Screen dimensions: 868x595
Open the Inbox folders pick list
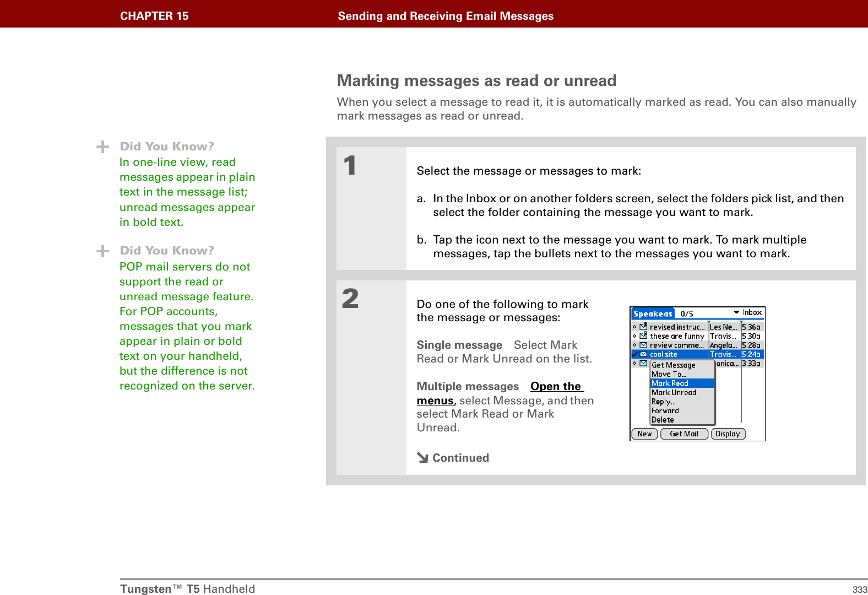point(748,312)
